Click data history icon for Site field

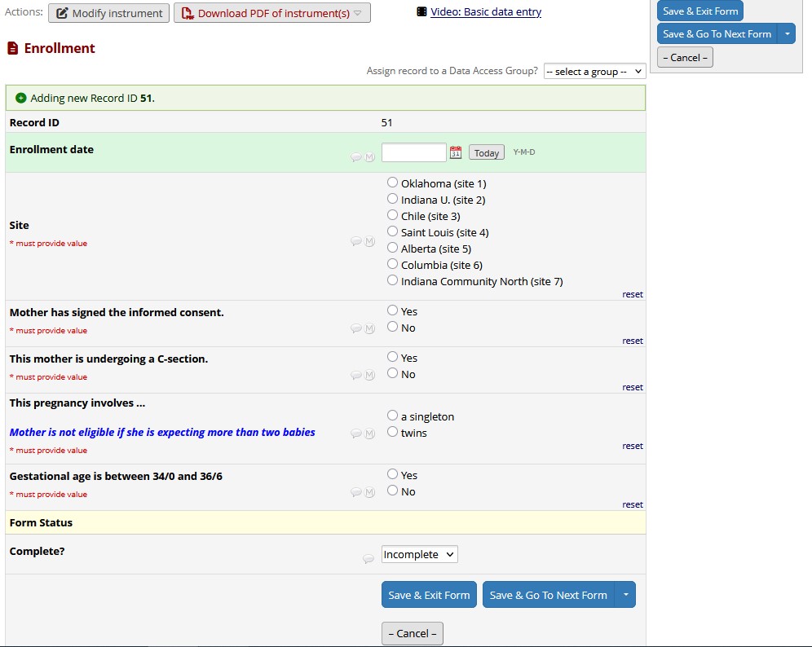coord(369,241)
